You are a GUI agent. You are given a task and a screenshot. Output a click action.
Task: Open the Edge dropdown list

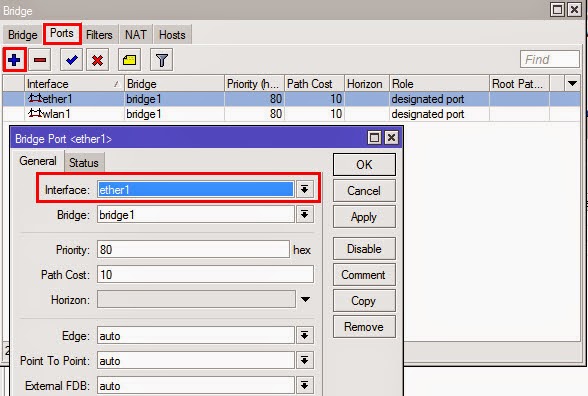pos(304,335)
